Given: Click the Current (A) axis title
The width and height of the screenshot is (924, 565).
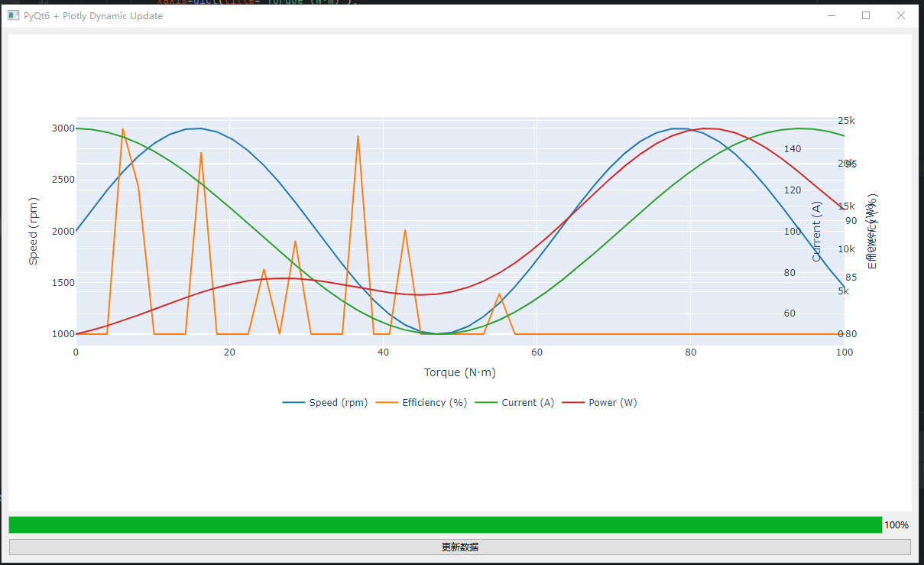Looking at the screenshot, I should click(816, 232).
